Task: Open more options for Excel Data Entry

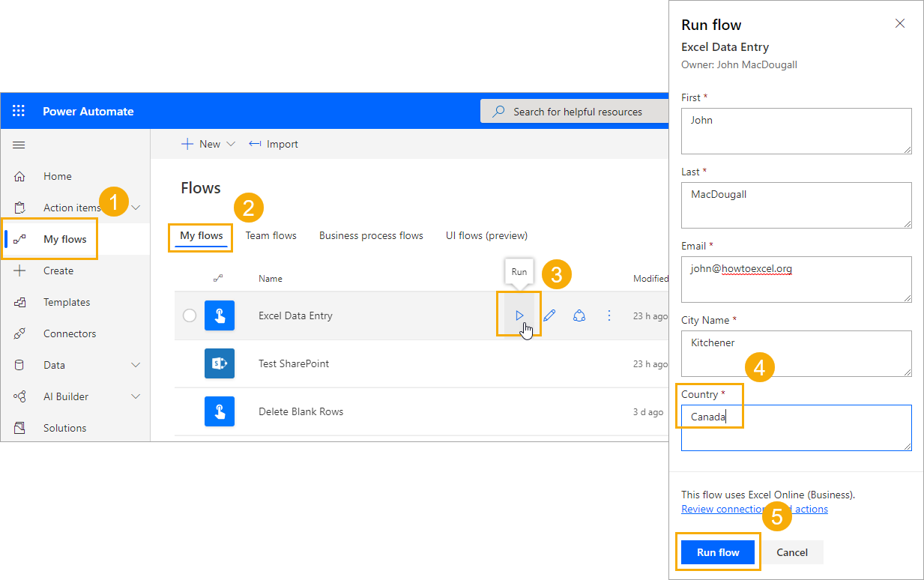Action: pos(609,315)
